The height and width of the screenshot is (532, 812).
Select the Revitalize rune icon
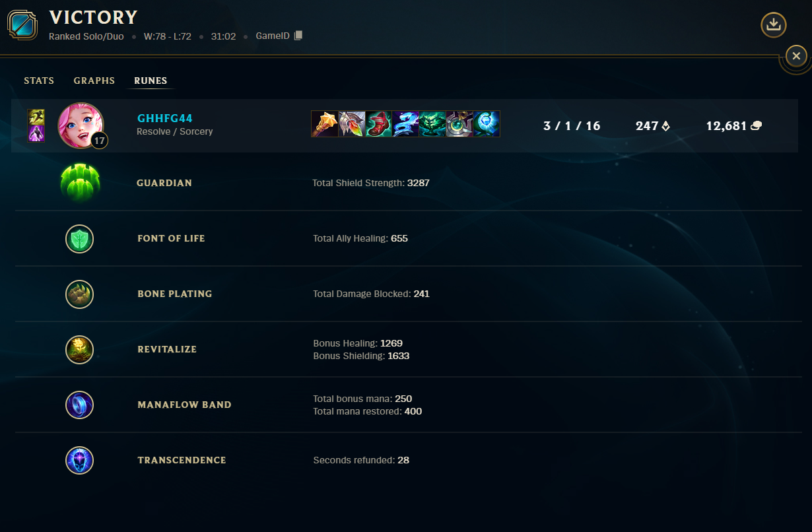pyautogui.click(x=80, y=349)
